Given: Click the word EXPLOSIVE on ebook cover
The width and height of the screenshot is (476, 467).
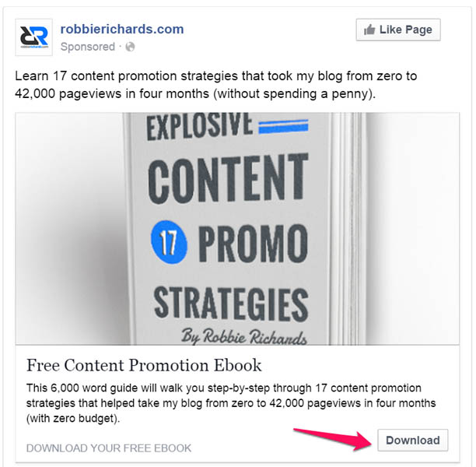Looking at the screenshot, I should (x=200, y=126).
